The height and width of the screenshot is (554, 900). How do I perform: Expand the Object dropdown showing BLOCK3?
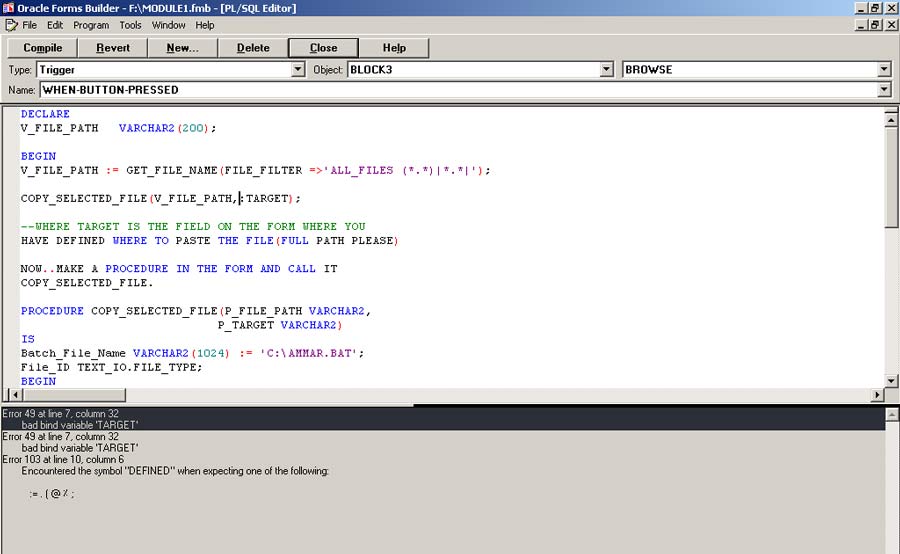[x=606, y=70]
